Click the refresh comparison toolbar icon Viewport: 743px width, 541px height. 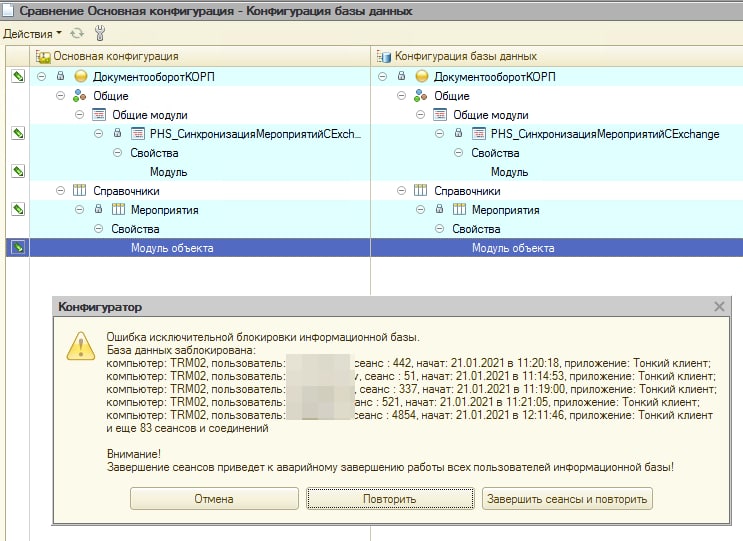point(77,33)
